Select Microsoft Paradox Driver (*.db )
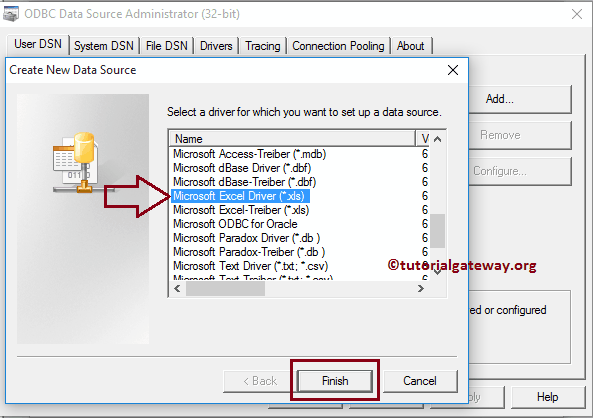The height and width of the screenshot is (418, 593). pos(247,238)
